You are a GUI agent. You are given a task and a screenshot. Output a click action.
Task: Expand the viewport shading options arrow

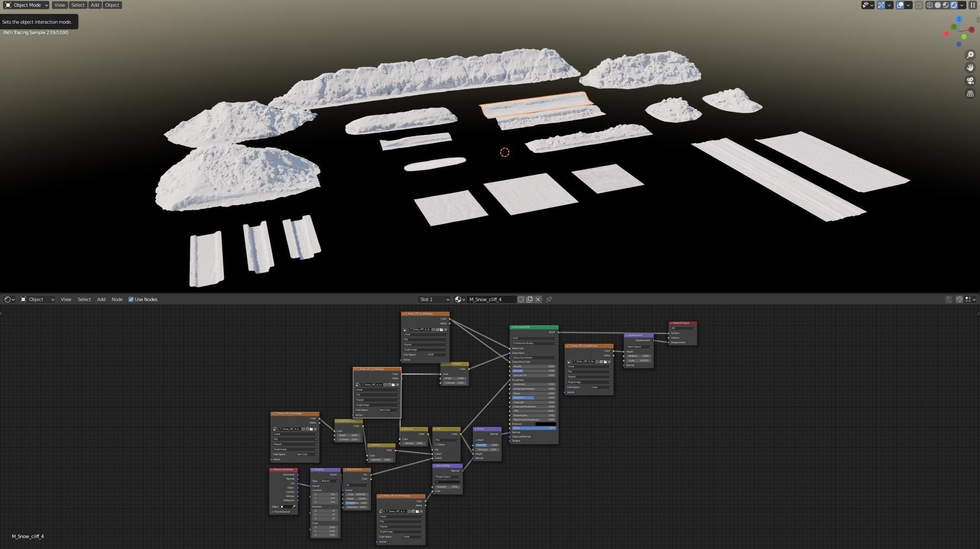[x=962, y=5]
